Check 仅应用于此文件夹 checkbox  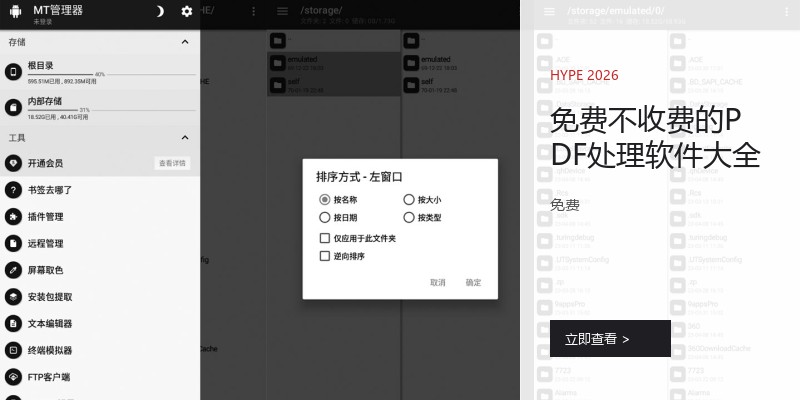click(x=324, y=238)
